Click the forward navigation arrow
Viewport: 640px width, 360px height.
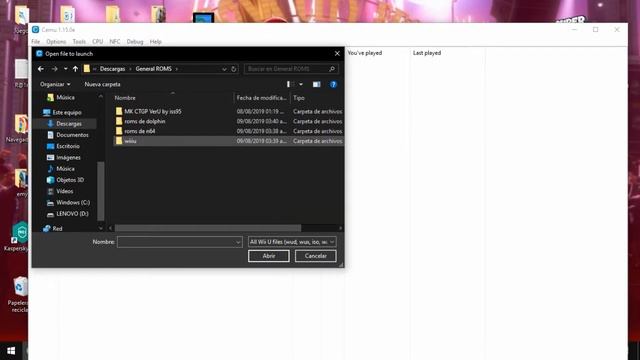pos(54,69)
